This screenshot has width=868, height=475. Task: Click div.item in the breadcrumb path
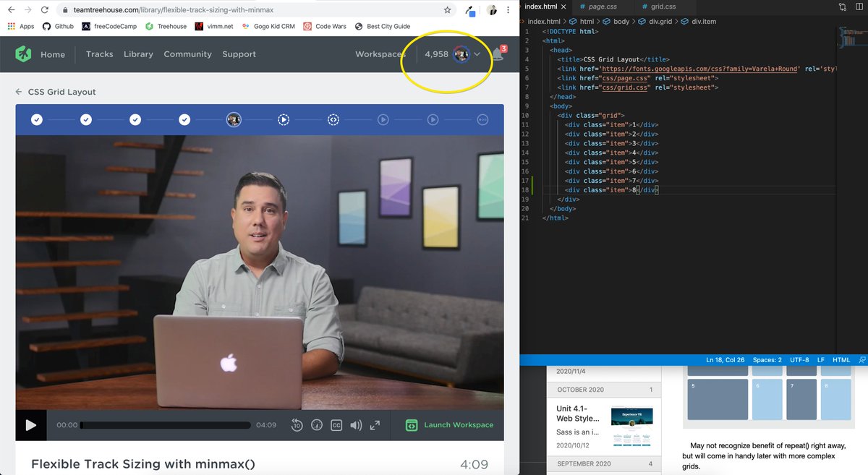(698, 22)
